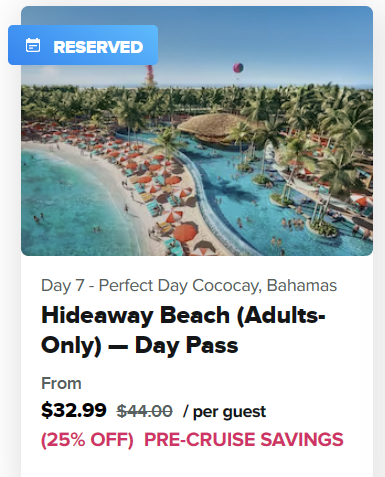The height and width of the screenshot is (477, 385).
Task: Select the Day 7 - Perfect Day Cococay label
Action: click(189, 286)
